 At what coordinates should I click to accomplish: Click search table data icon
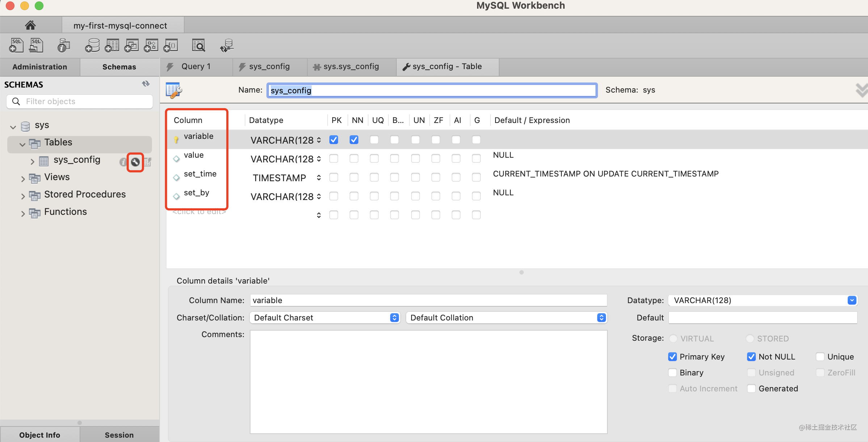(198, 46)
